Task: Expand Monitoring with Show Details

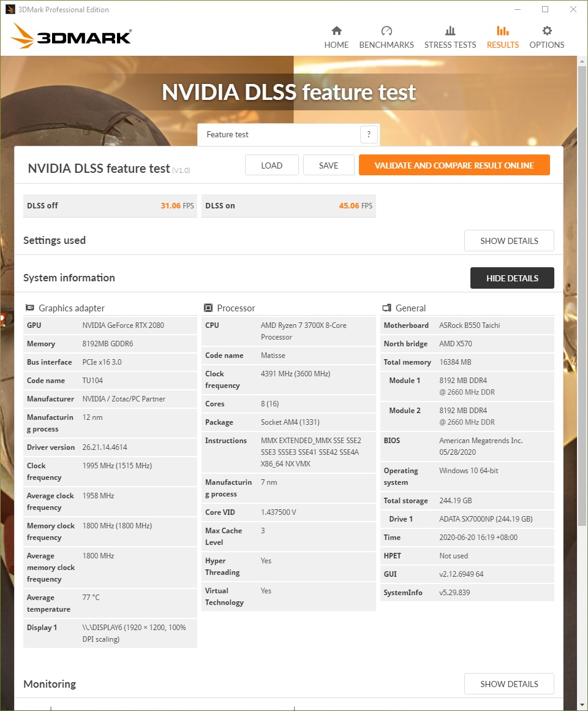Action: [509, 684]
